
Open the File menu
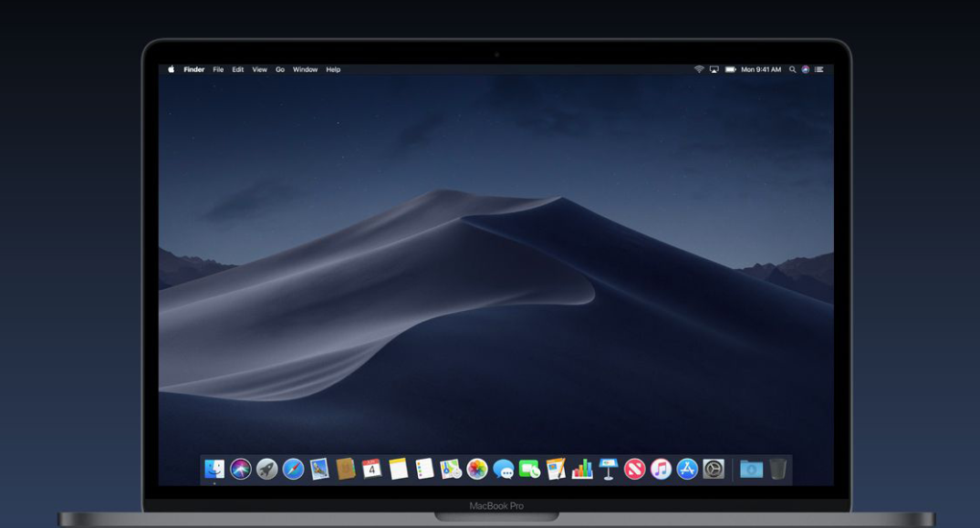pos(218,69)
